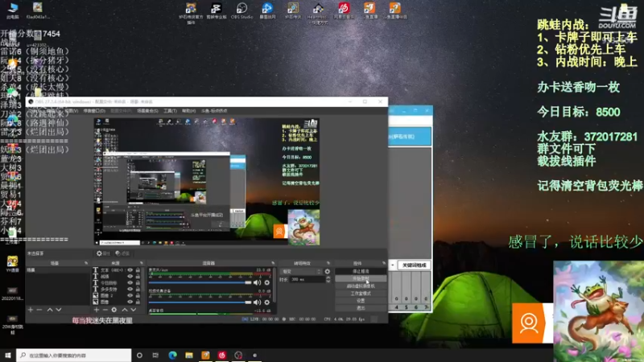Open source properties gear in Sources panel
The width and height of the screenshot is (644, 362).
114,310
